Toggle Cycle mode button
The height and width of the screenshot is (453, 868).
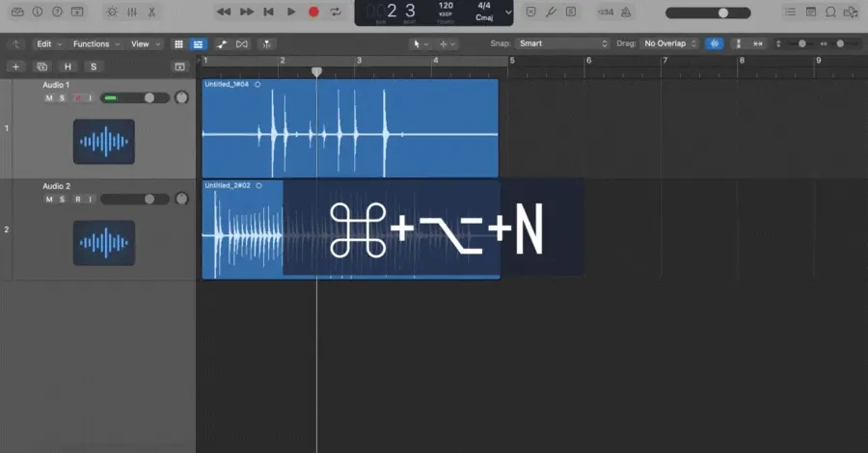[336, 12]
